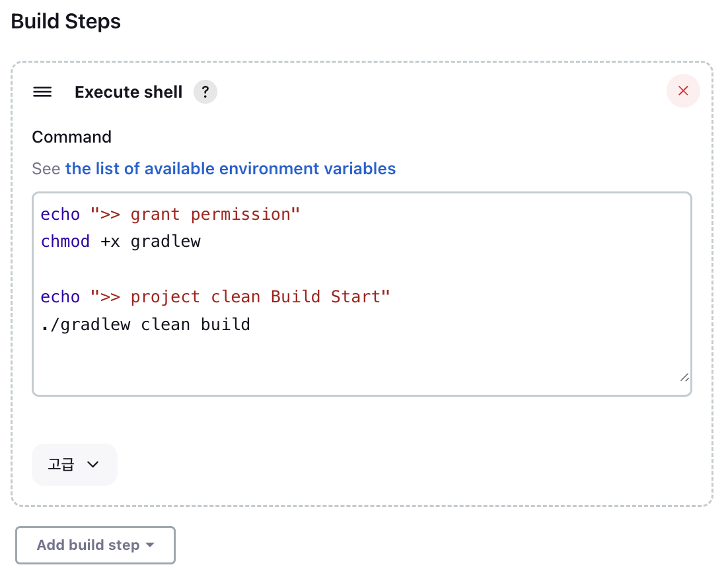Screen dimensions: 728x573
Task: Click the chevron arrow beside 고급
Action: 93,465
